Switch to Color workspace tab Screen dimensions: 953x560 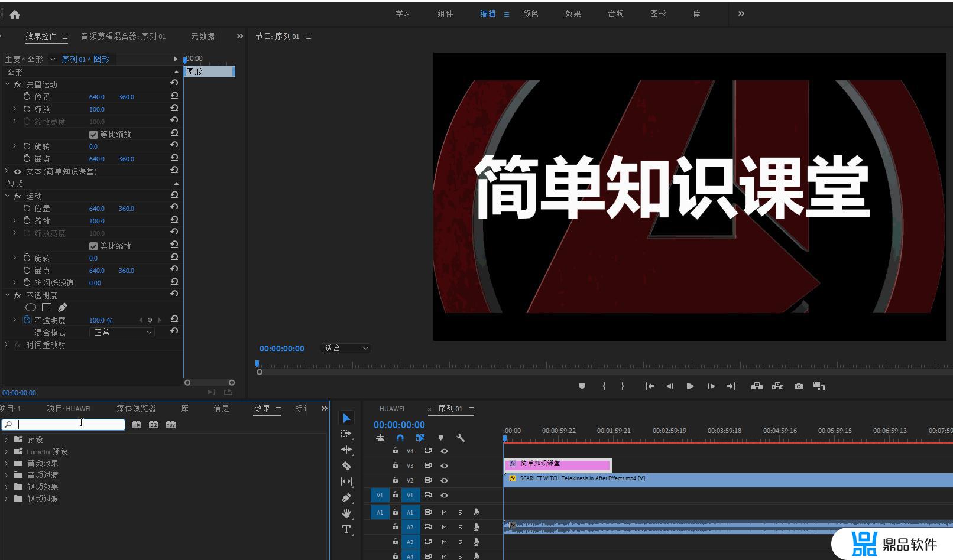(530, 14)
